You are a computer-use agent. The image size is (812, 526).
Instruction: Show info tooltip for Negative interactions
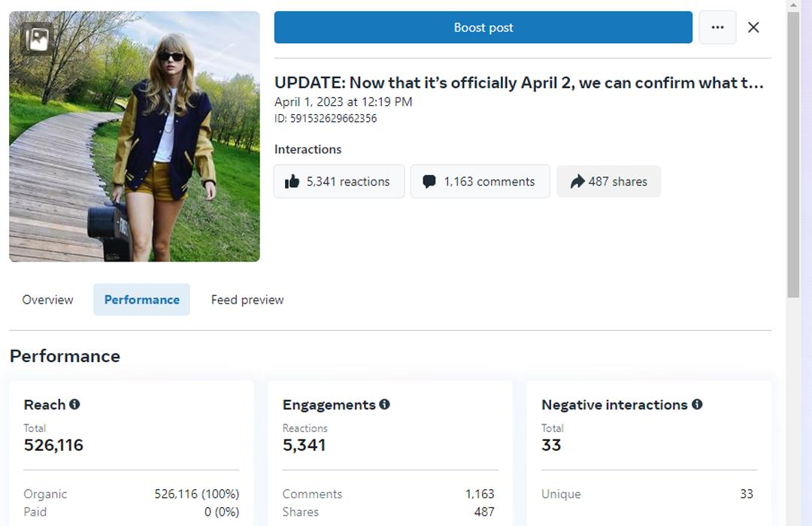point(697,404)
